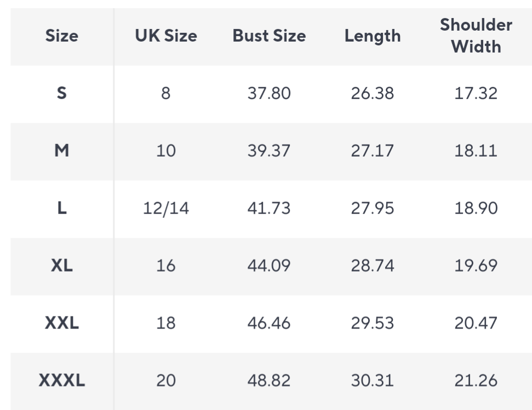The width and height of the screenshot is (532, 410).
Task: Click UK size 12/14 cell
Action: 166,208
